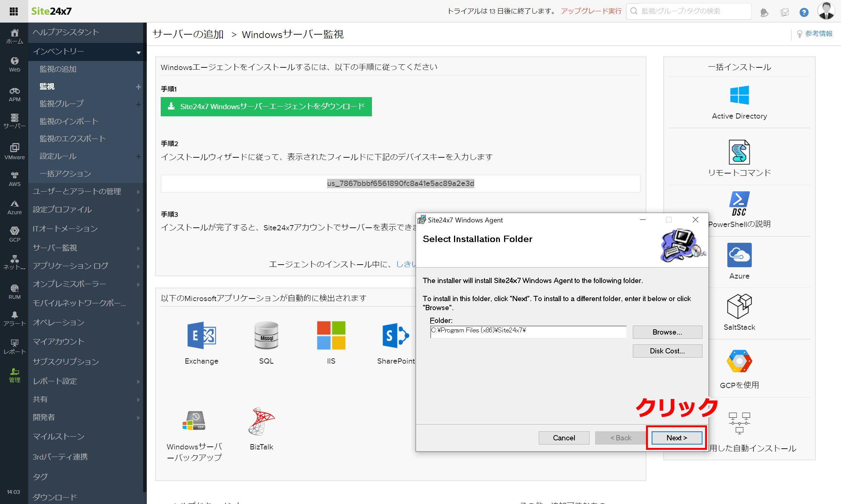Screen dimensions: 841x504
Task: Expand アプリケーションログ submenu
Action: [138, 266]
